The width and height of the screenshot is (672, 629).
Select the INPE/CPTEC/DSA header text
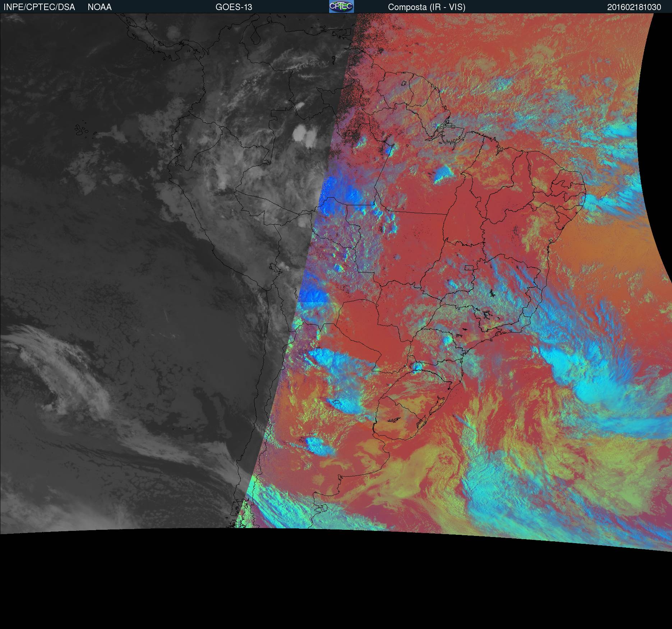[39, 7]
